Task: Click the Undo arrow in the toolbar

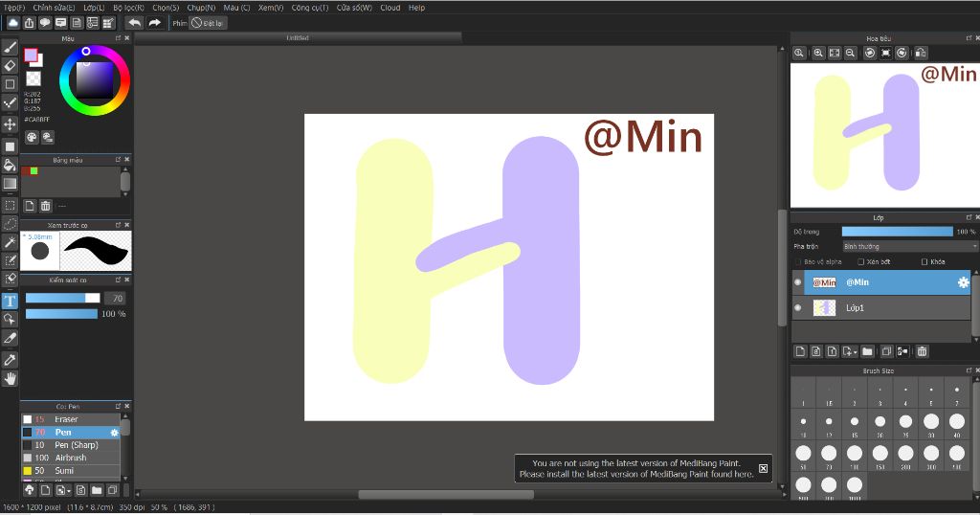Action: pos(134,23)
